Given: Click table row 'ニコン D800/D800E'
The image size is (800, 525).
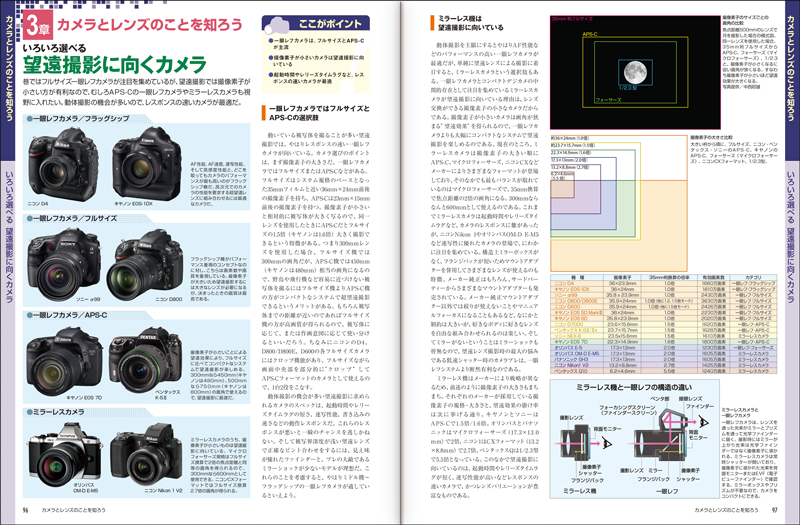Looking at the screenshot, I should [664, 301].
